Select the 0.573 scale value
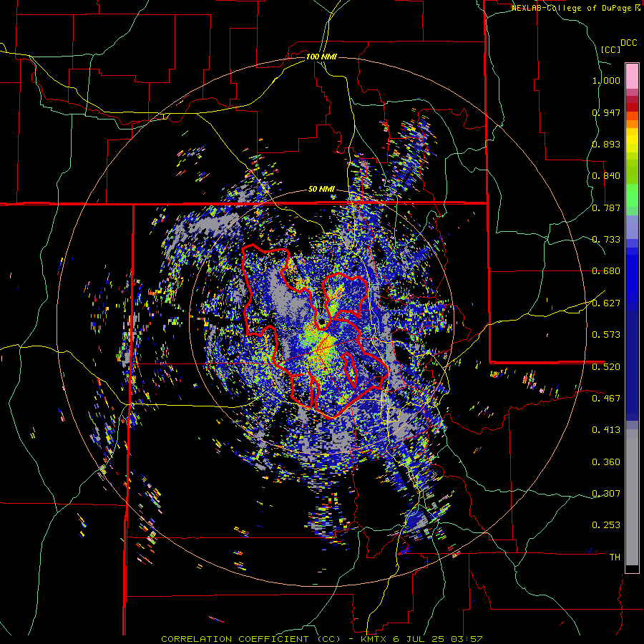Viewport: 644px width, 644px height. [x=606, y=335]
